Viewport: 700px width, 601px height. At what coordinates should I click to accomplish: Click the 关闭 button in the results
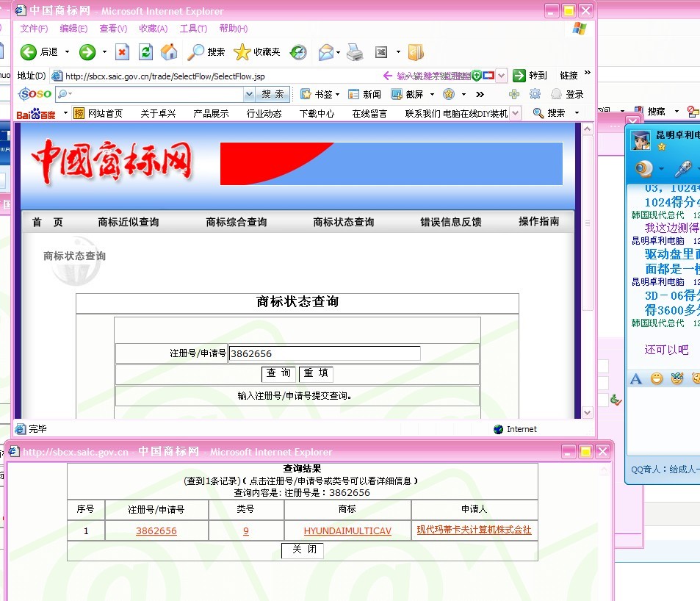coord(303,550)
